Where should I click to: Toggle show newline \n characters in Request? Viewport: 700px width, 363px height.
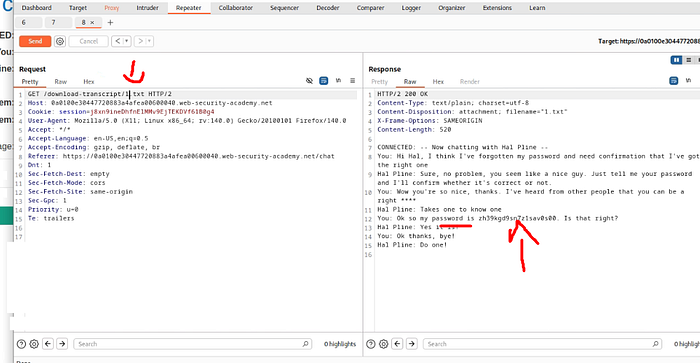(338, 80)
